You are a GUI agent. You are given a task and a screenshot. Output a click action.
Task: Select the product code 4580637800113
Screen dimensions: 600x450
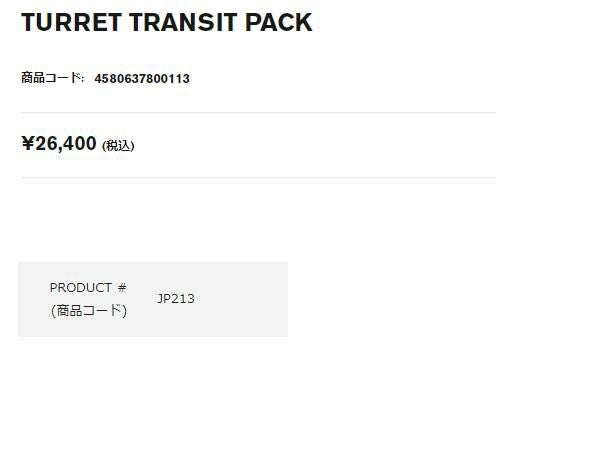click(x=142, y=78)
